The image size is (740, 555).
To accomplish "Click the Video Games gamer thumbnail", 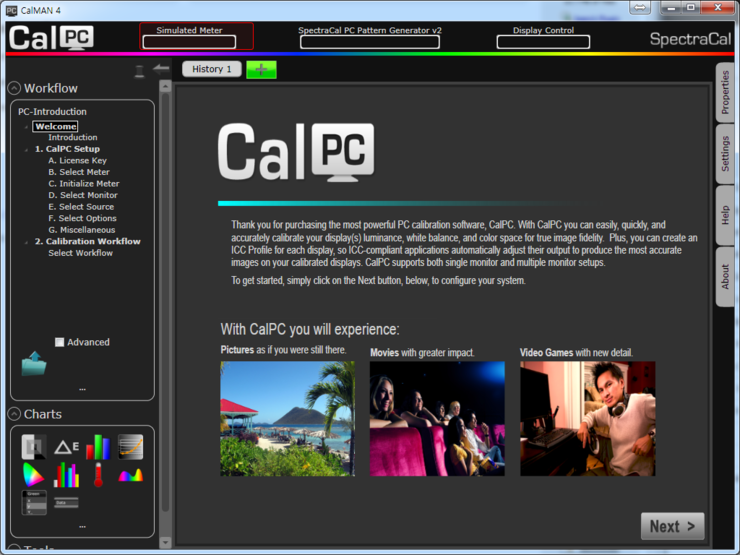I will [588, 419].
